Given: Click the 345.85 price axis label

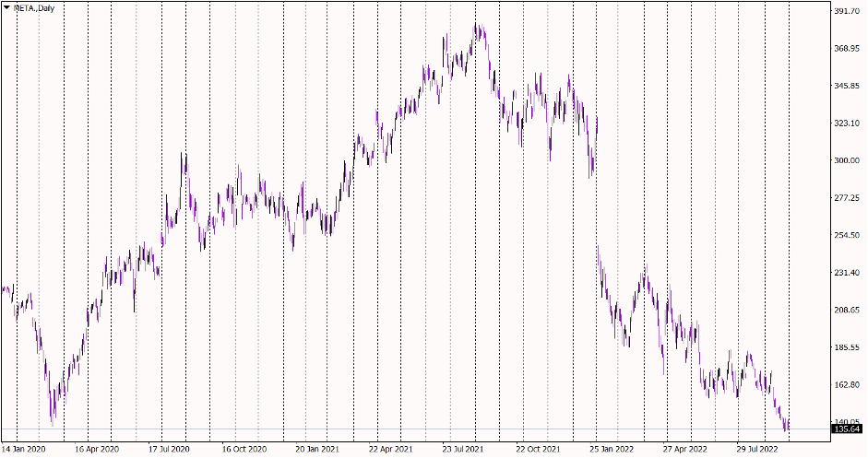Looking at the screenshot, I should click(847, 86).
